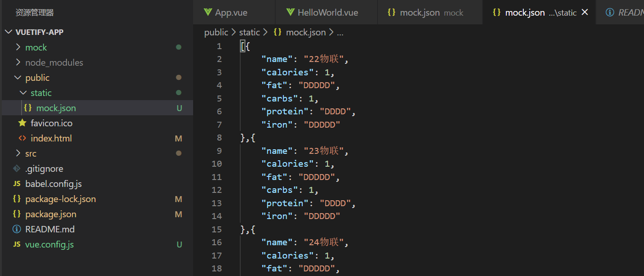Click the star icon beside favicon.ico
The height and width of the screenshot is (276, 644).
click(22, 123)
